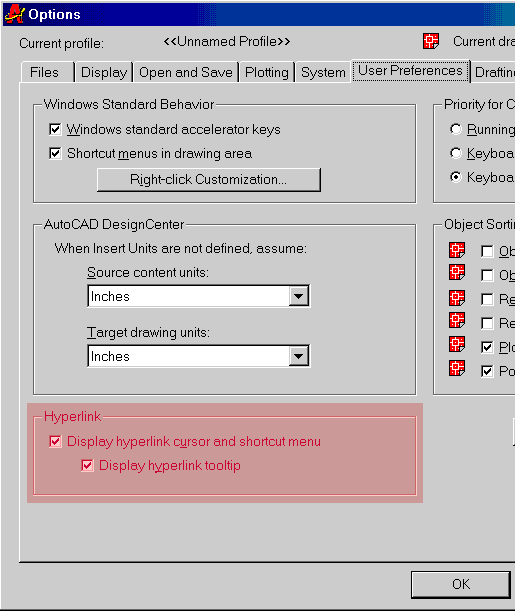Select the middle Keyboa priority radio button
515x611 pixels.
pyautogui.click(x=455, y=153)
